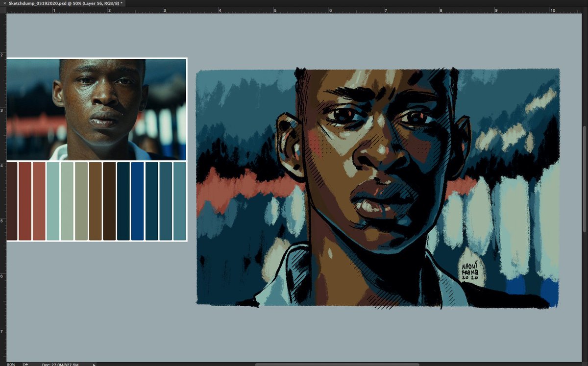Sample the pale sage green palette swatch
The width and height of the screenshot is (588, 366).
coord(67,201)
